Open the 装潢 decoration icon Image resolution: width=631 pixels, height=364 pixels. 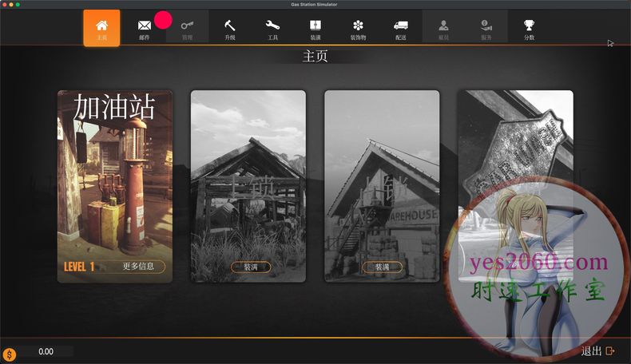click(x=315, y=28)
